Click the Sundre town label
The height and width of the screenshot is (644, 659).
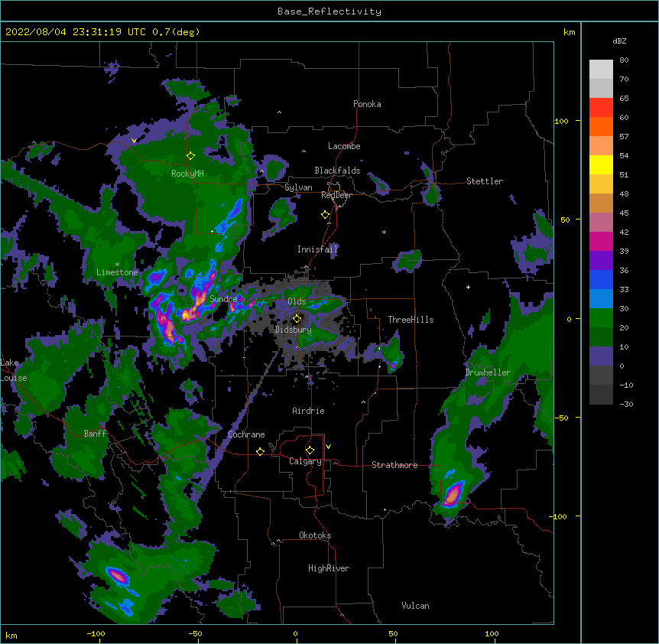point(222,299)
